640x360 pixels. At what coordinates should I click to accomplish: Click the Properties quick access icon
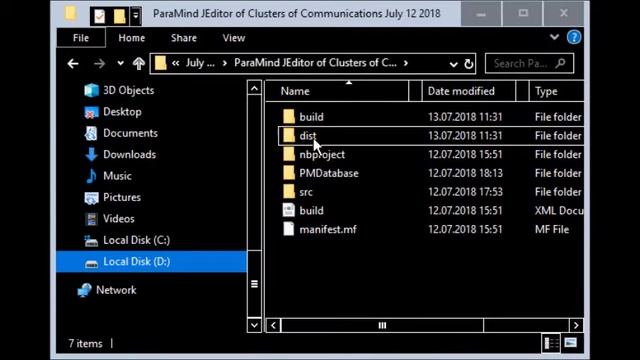coord(100,16)
